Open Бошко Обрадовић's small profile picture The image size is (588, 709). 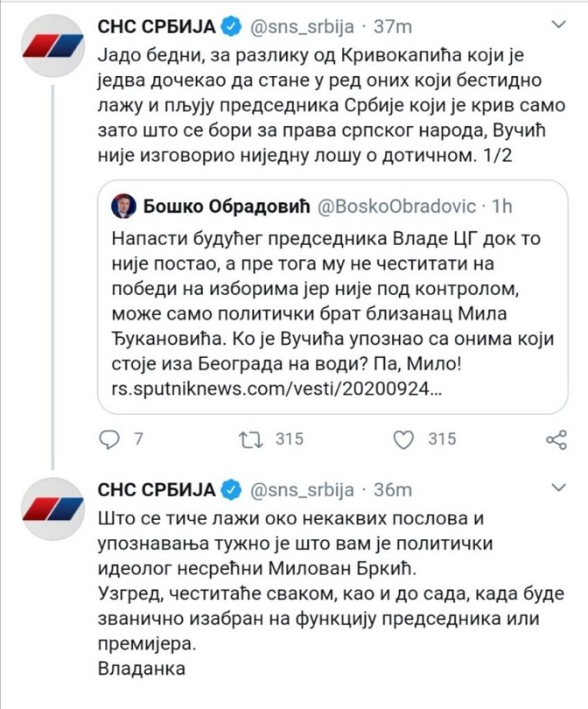[122, 207]
